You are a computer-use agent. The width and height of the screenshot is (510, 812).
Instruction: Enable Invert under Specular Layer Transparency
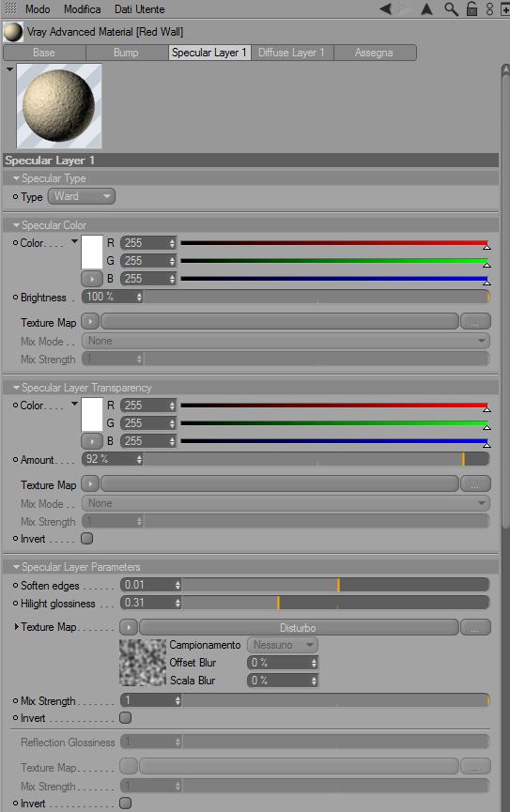pos(87,539)
